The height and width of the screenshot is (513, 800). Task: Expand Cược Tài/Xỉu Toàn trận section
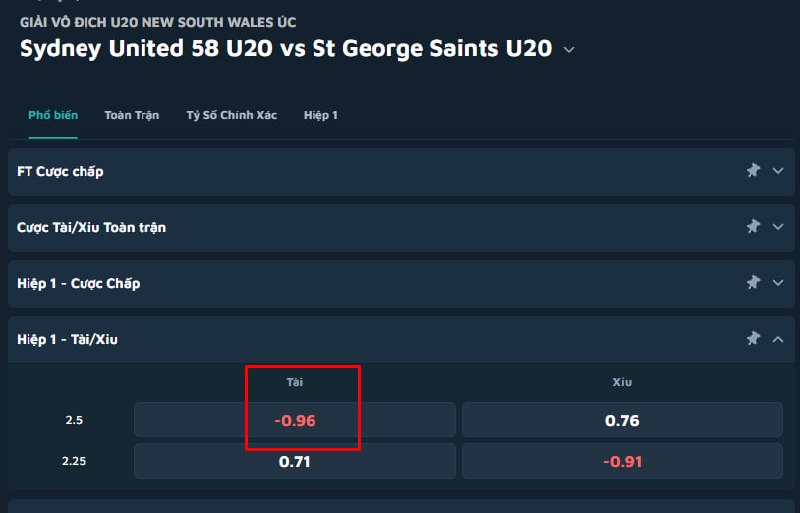click(x=778, y=227)
